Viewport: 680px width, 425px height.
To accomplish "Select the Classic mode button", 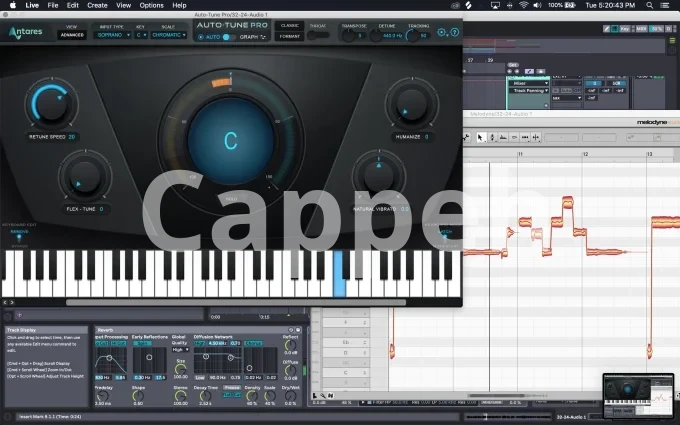I will [x=289, y=24].
